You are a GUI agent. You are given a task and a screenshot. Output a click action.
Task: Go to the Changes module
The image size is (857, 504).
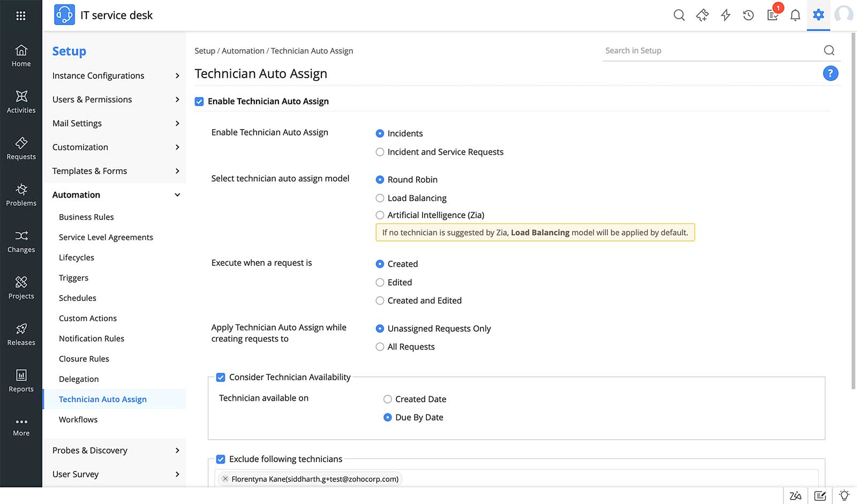(x=21, y=242)
